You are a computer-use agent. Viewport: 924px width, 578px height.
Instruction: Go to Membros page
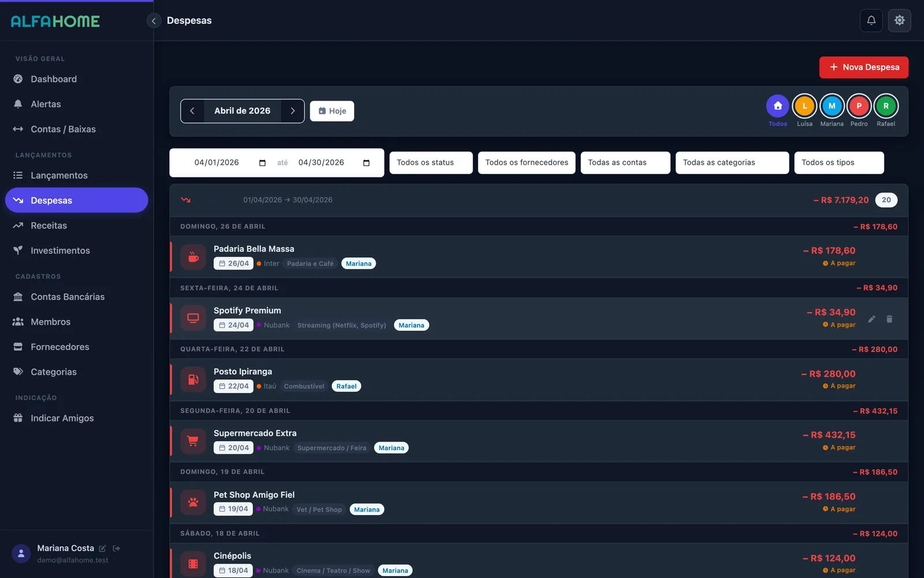click(x=77, y=321)
